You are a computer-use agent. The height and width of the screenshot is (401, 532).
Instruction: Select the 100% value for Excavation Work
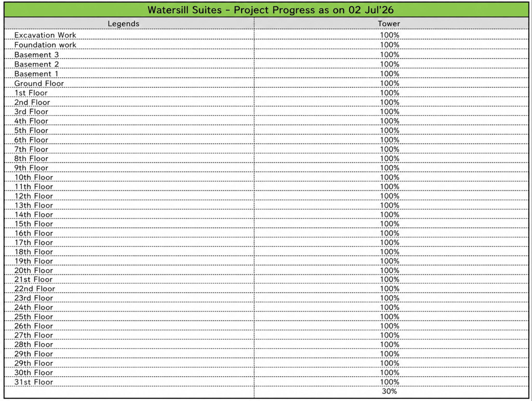pos(390,35)
